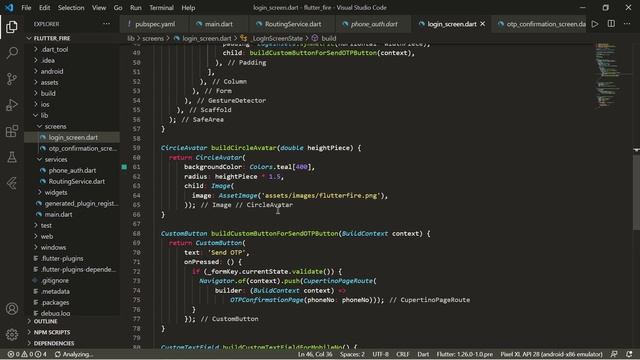Screen dimensions: 640x360
Task: Open the Run and Debug view
Action: point(12,105)
